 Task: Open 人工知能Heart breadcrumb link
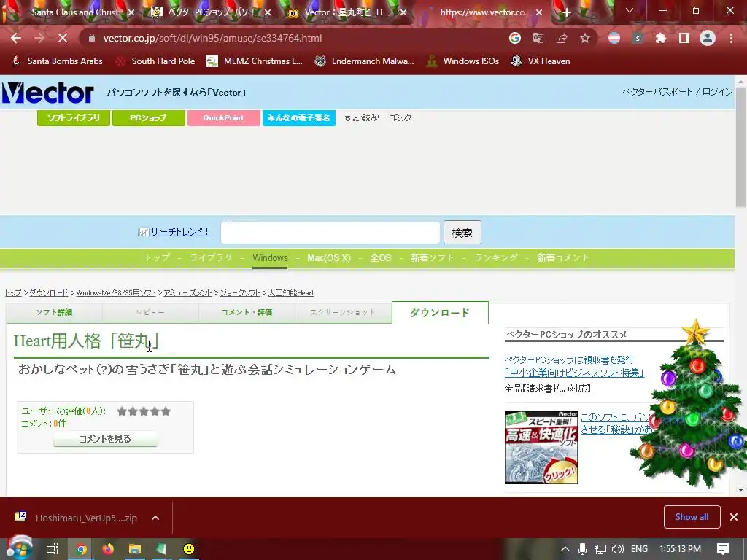[291, 293]
